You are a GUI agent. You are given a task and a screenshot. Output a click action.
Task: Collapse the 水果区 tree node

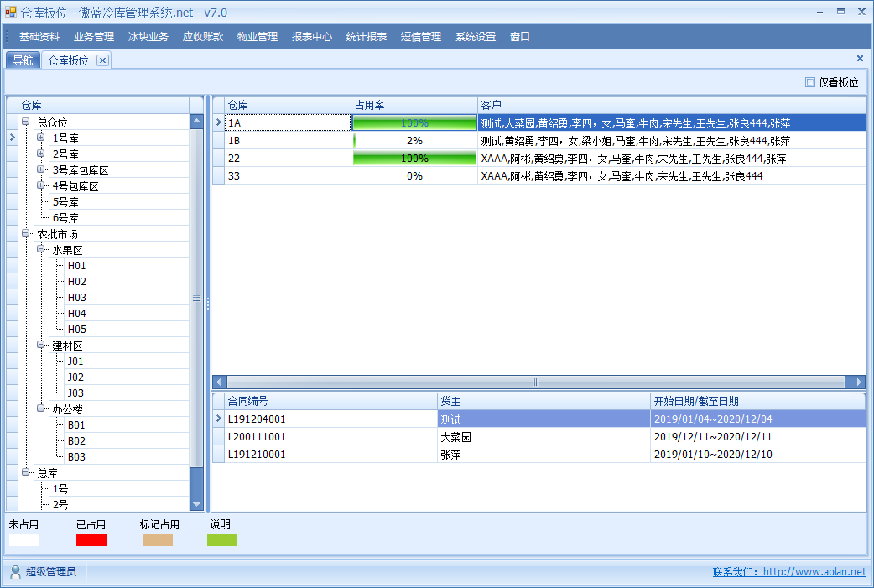[x=41, y=250]
